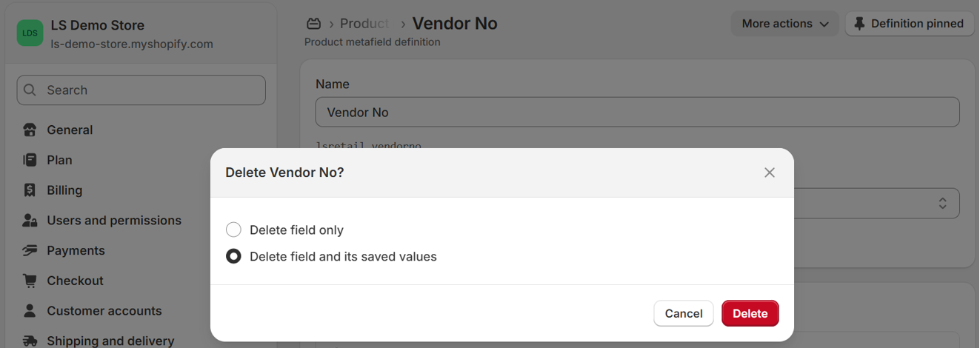Cancel the delete dialog
The height and width of the screenshot is (348, 980).
pyautogui.click(x=683, y=313)
